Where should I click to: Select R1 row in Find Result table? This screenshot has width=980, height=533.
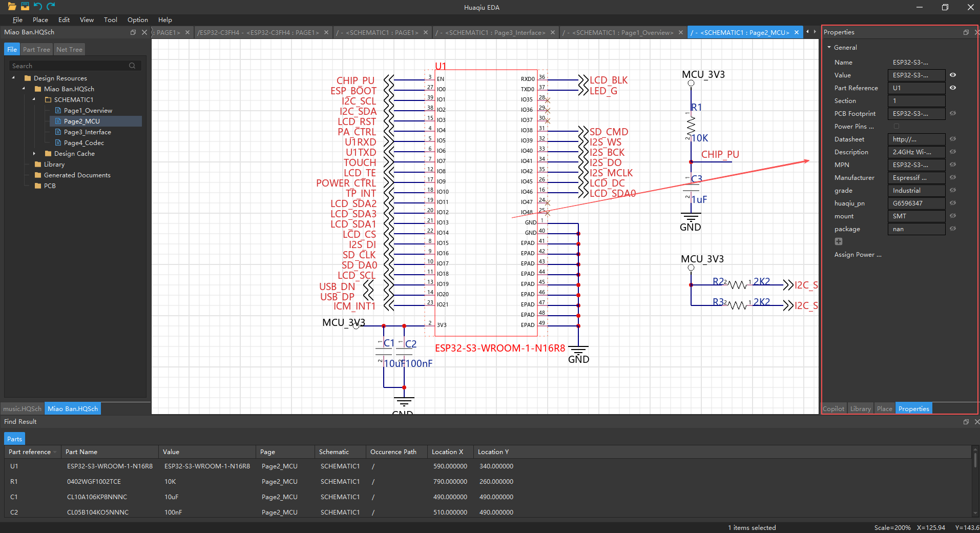489,481
